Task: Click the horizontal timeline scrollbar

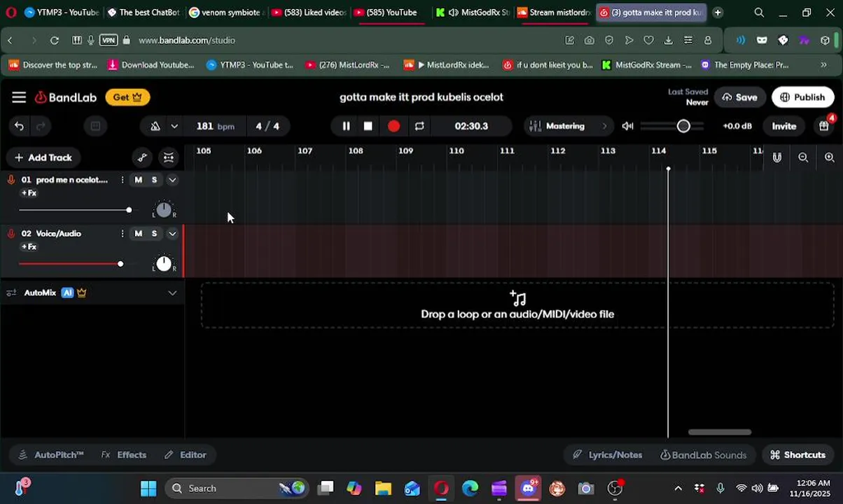Action: pyautogui.click(x=720, y=433)
